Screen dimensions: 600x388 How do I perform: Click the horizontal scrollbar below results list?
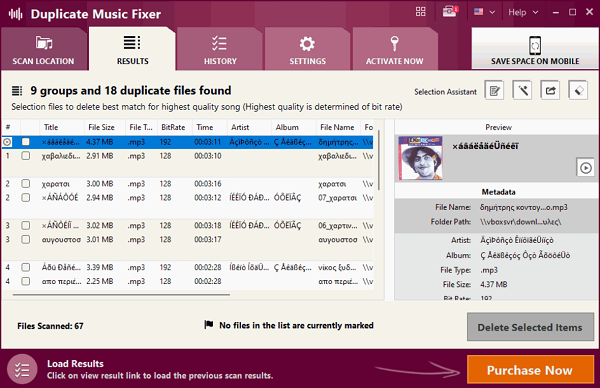point(121,295)
